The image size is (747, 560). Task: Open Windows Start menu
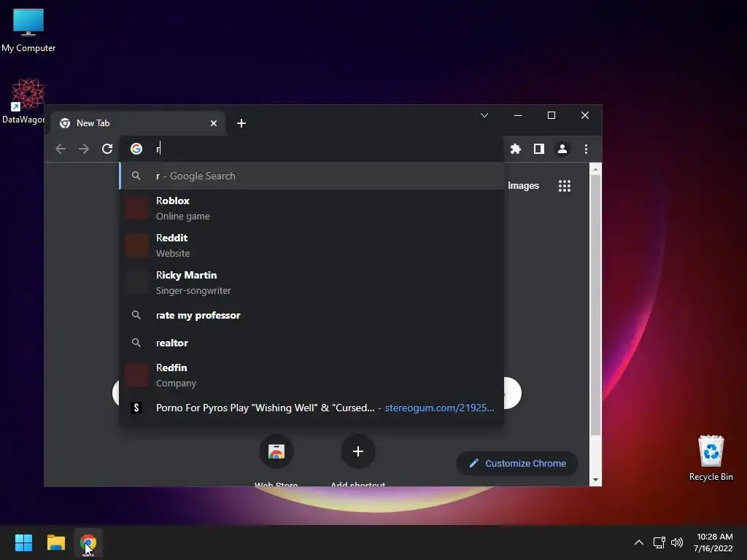coord(23,542)
